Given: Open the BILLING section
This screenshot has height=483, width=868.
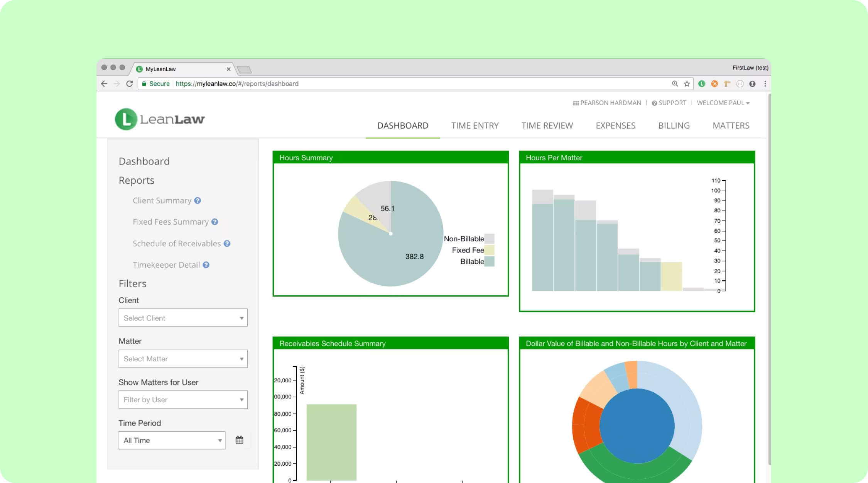Looking at the screenshot, I should (x=674, y=125).
